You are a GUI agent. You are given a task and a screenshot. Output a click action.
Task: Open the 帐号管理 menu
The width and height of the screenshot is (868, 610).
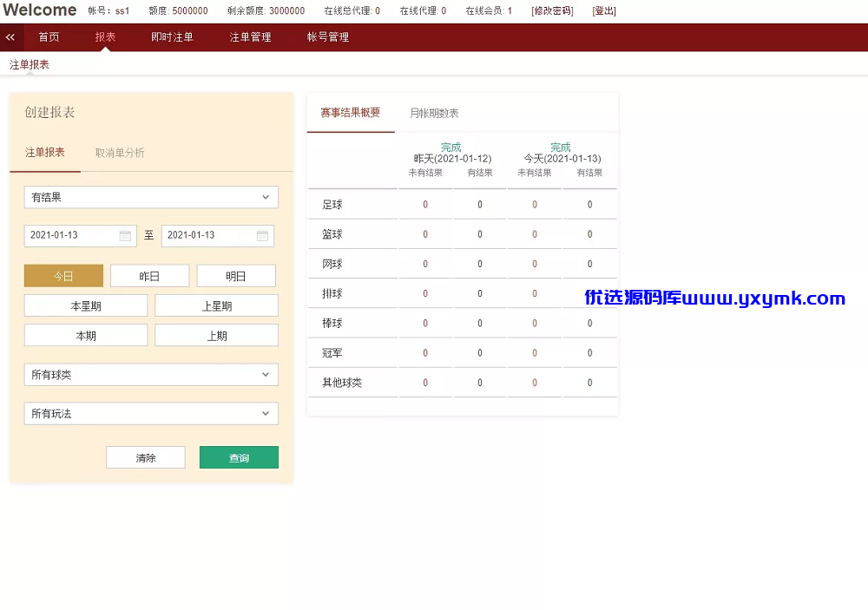(328, 37)
